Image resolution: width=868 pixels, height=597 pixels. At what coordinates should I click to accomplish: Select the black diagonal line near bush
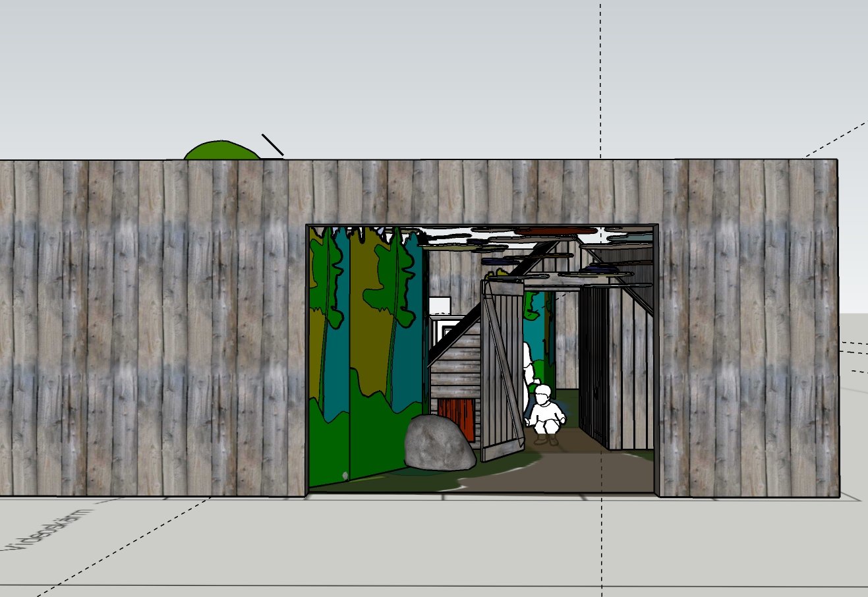(x=273, y=145)
